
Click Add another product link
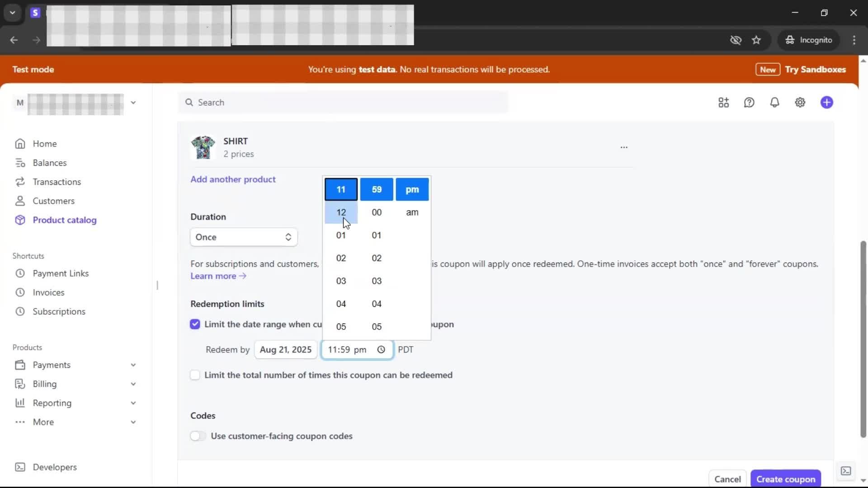coord(233,179)
